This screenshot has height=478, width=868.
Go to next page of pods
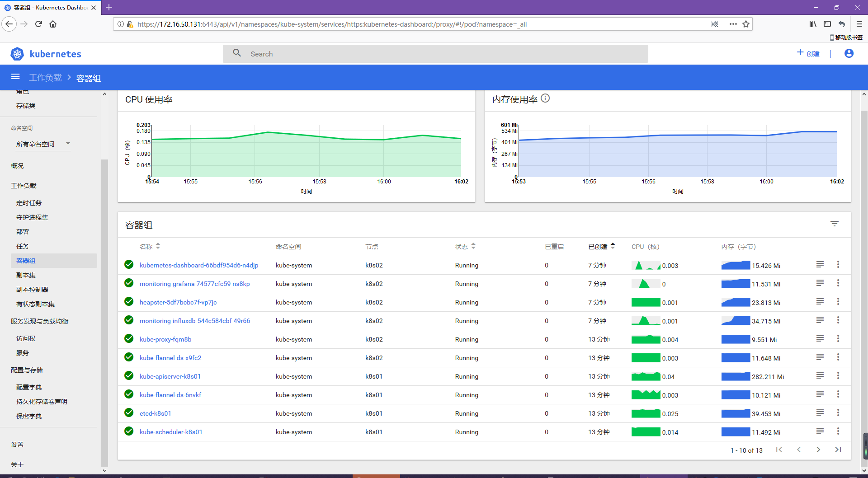click(818, 450)
